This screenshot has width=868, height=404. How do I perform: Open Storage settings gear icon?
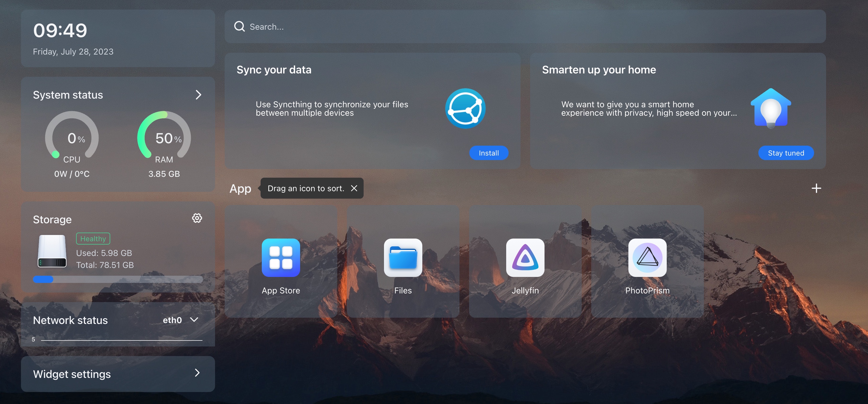[197, 218]
